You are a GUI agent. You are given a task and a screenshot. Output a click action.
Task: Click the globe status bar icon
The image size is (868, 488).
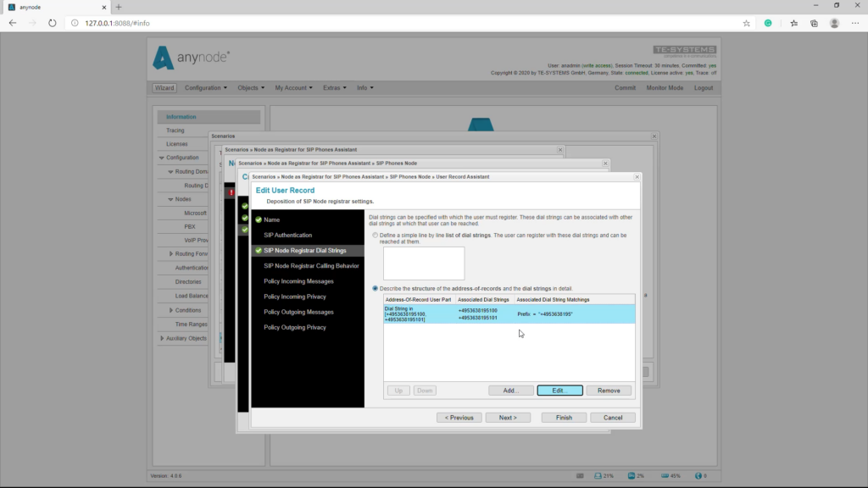(x=700, y=476)
